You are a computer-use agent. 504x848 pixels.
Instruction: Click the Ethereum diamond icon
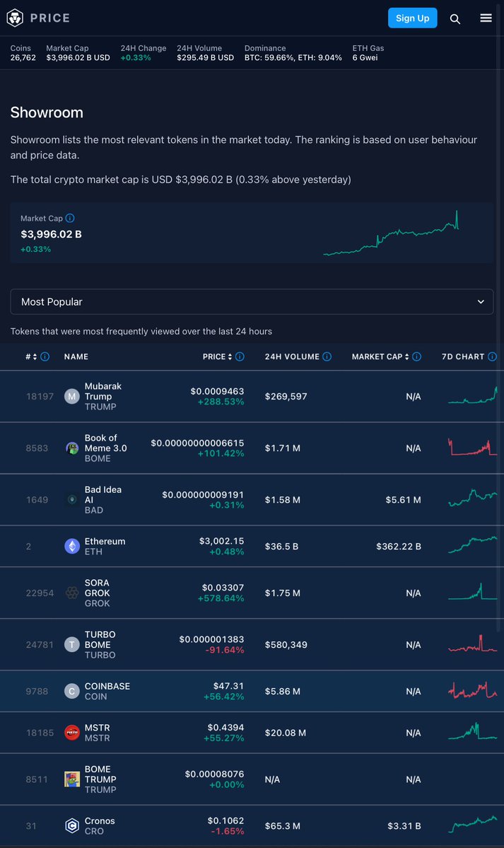tap(72, 546)
